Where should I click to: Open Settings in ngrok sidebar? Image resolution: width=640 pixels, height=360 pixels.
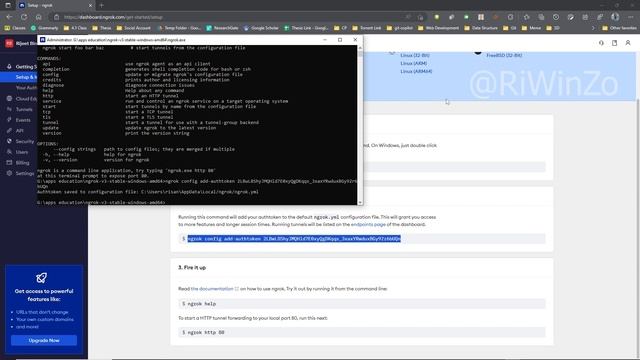tap(20, 173)
